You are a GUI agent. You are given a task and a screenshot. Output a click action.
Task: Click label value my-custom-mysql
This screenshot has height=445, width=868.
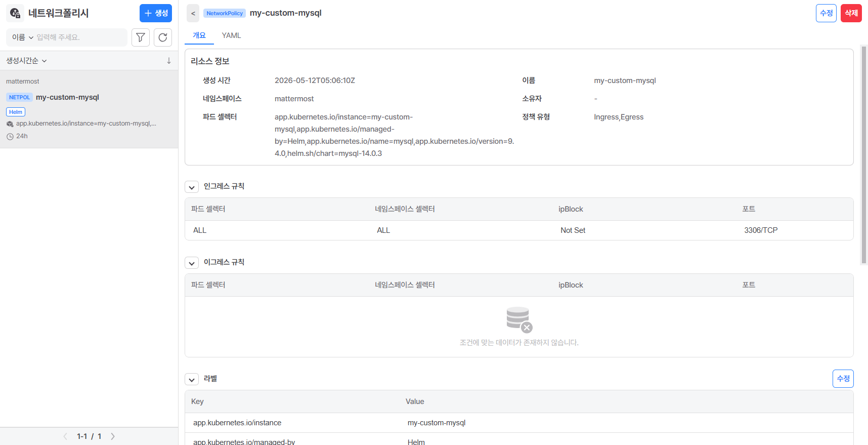point(437,423)
